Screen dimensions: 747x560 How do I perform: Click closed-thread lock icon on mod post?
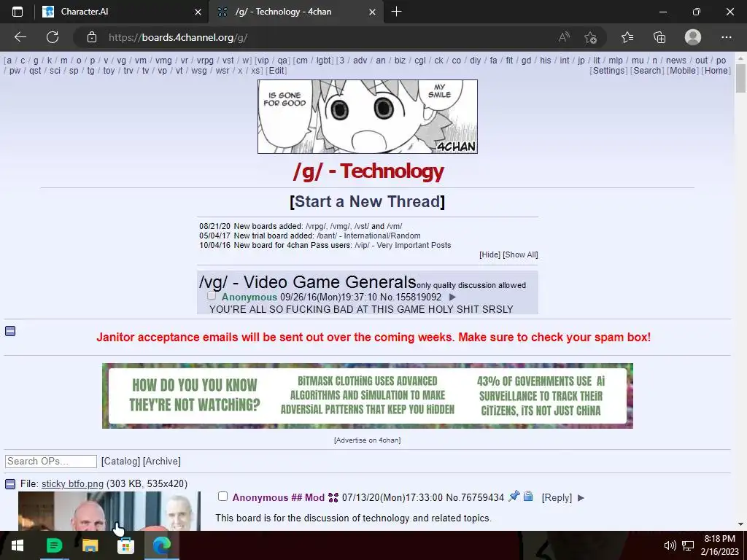(x=528, y=496)
